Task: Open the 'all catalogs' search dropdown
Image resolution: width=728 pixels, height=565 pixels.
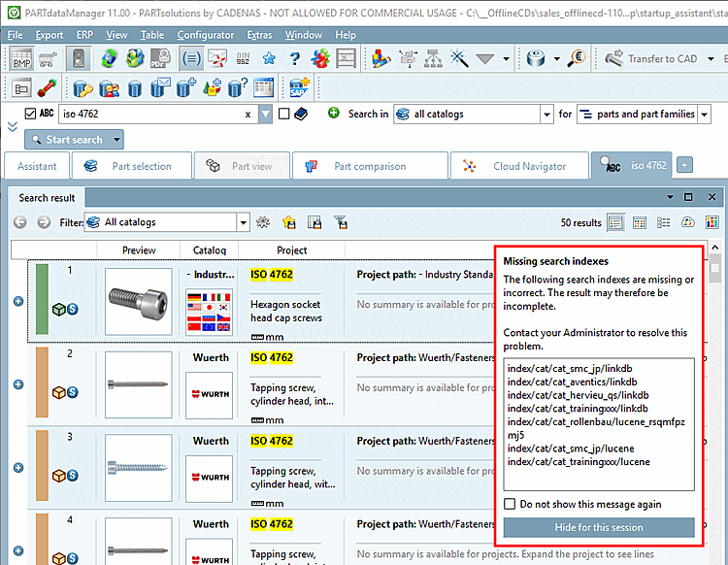Action: [x=546, y=114]
